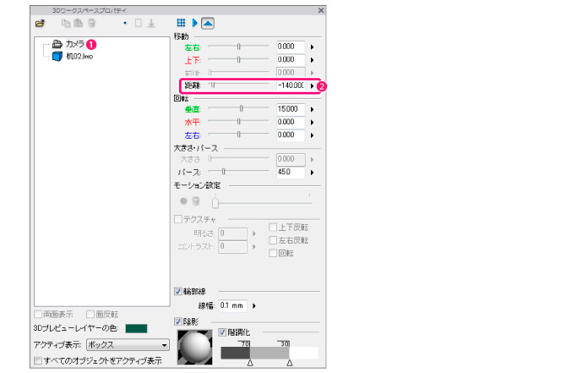Click the 70 gradation threshold triangle marker

(x=248, y=362)
